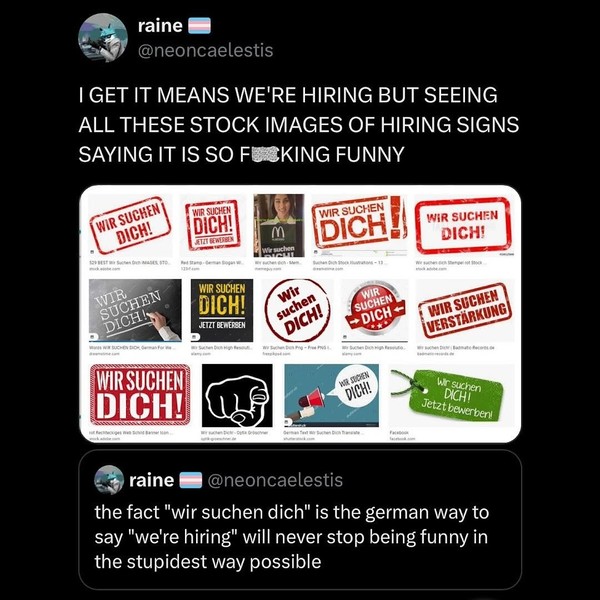The image size is (600, 600).
Task: Open the display name raine in main tweet
Action: point(160,26)
